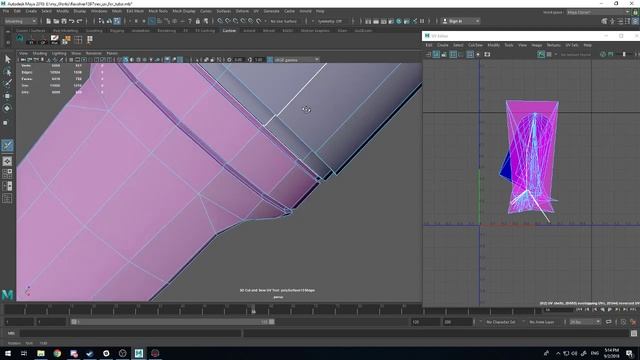
Task: Pick the Paint selection tool
Action: [x=7, y=84]
